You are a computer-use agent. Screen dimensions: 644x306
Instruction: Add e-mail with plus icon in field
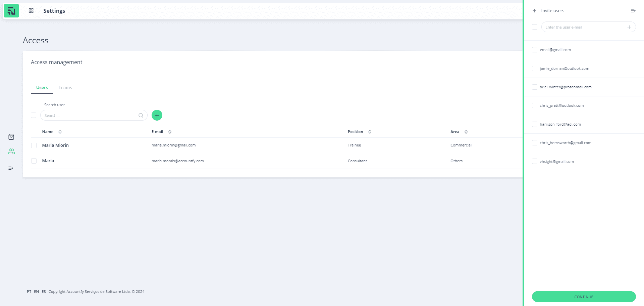[629, 27]
